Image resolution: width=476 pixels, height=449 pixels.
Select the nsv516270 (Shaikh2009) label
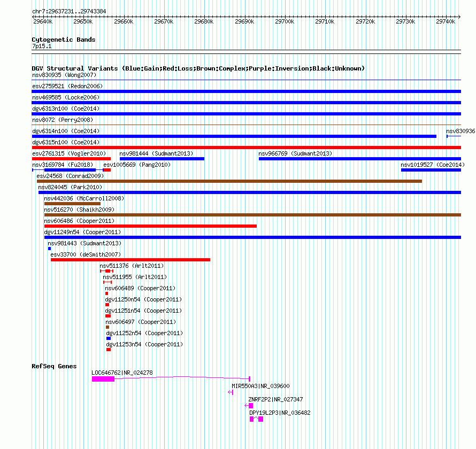point(79,210)
